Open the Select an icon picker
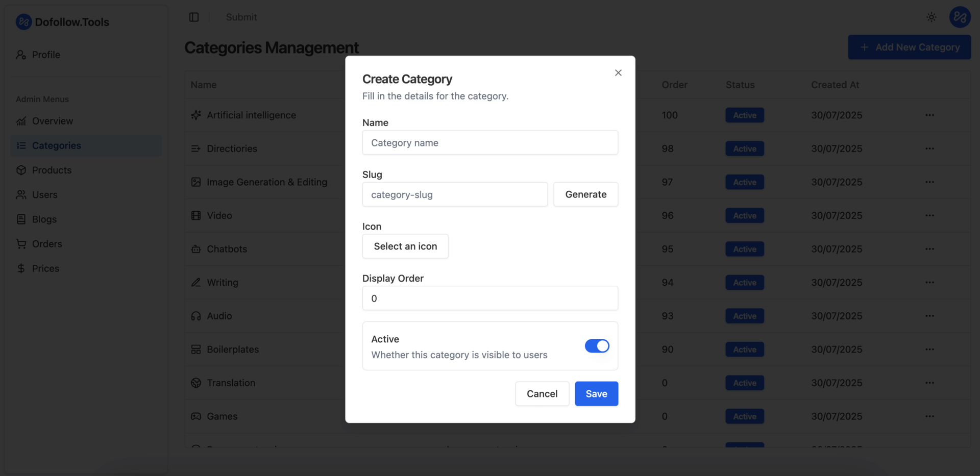 pos(405,246)
